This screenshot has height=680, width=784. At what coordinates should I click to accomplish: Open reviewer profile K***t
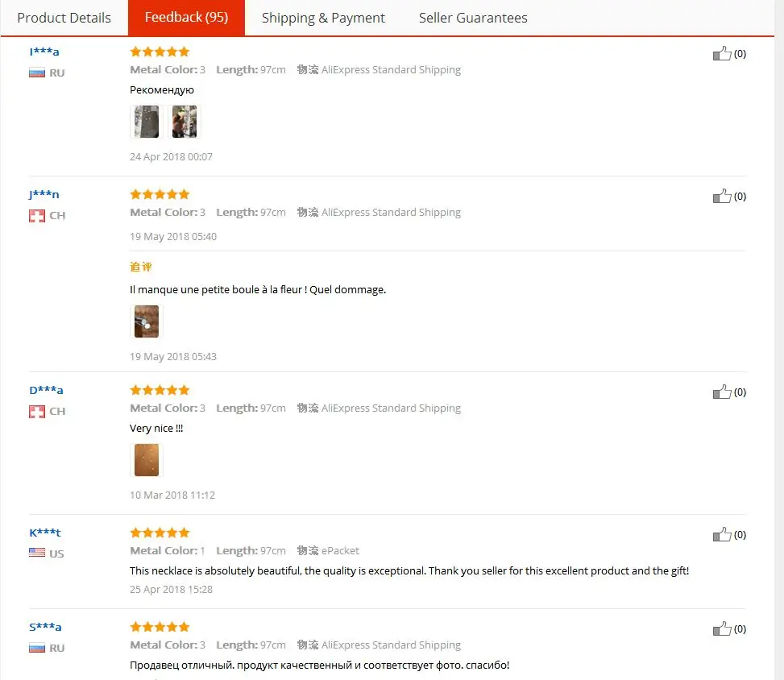[x=45, y=533]
